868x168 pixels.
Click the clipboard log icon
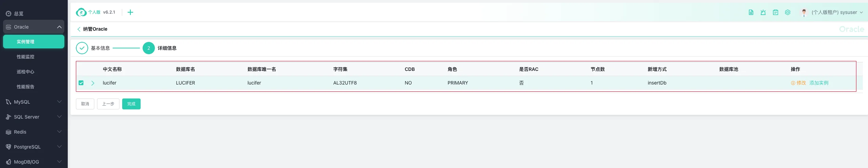coord(775,13)
